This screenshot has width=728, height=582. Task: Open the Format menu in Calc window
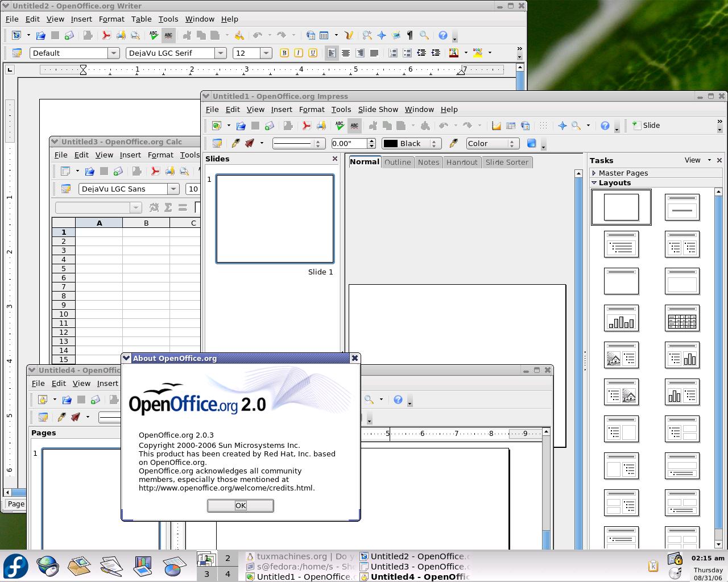(160, 155)
